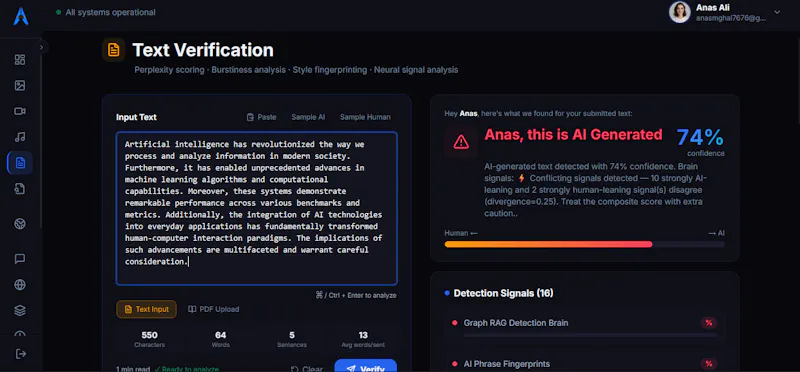Click the AI Phrase Fingerprints percent badge
The image size is (800, 372).
(709, 364)
